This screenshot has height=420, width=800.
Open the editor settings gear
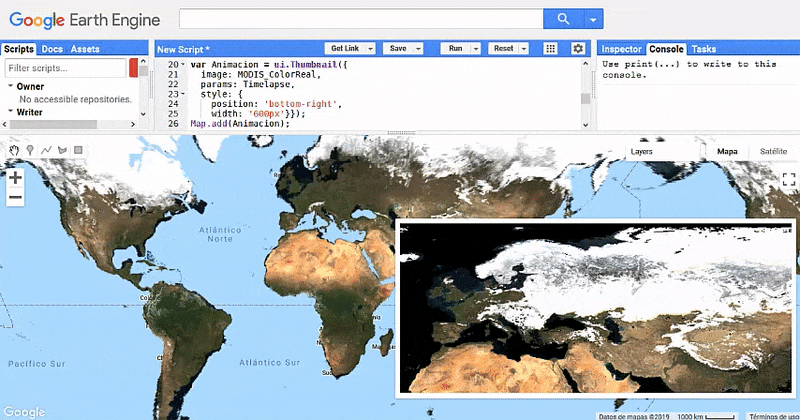tap(578, 48)
